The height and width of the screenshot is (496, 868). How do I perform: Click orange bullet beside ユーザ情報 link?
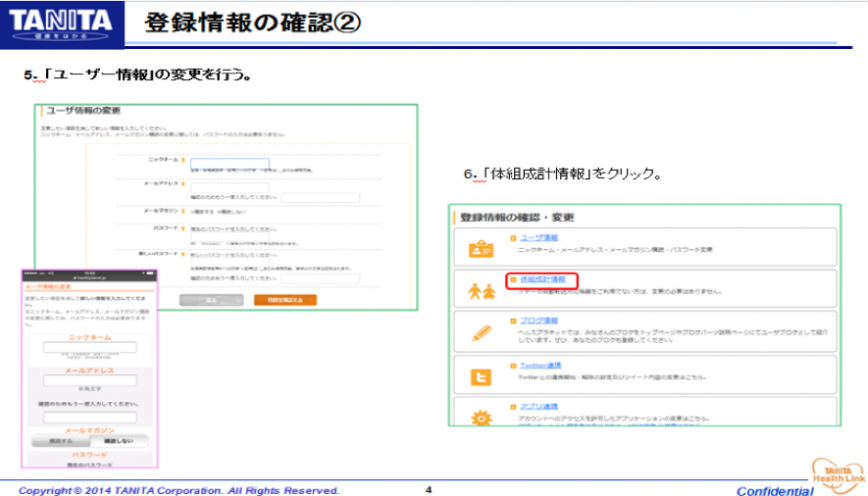click(513, 238)
